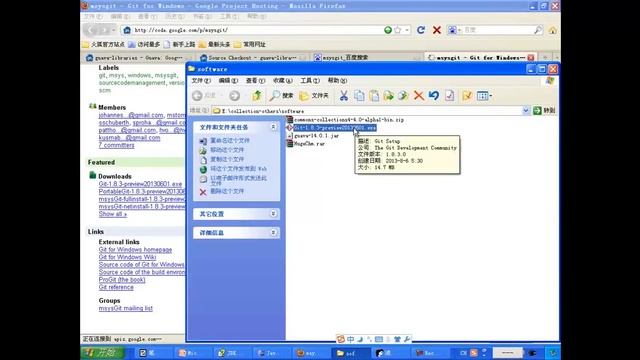Click the Properties icon in Explorer toolbar
Screen dimensions: 640x360
coord(449,96)
